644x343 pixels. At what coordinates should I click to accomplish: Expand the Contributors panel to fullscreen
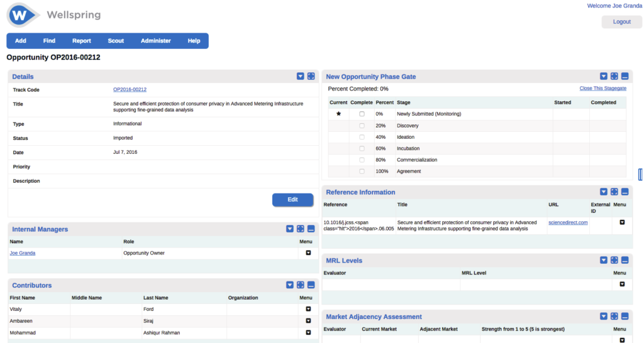301,285
